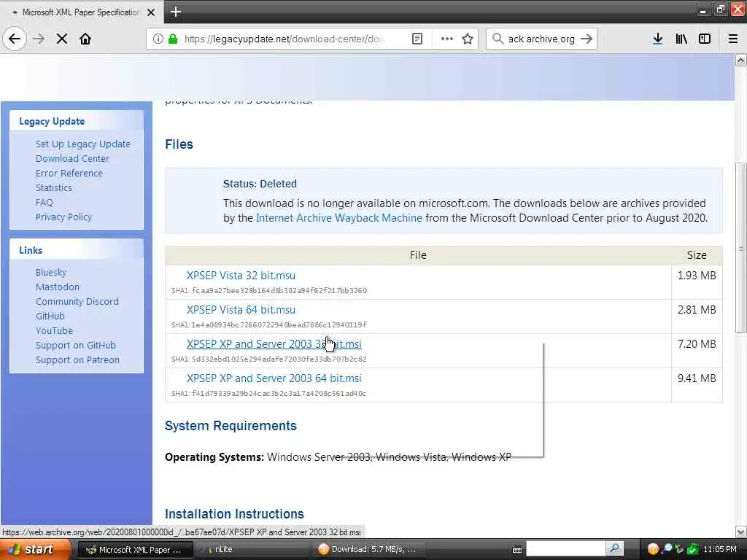This screenshot has height=560, width=747.
Task: Close the Microsoft XML Paper Specification tab
Action: [x=151, y=12]
